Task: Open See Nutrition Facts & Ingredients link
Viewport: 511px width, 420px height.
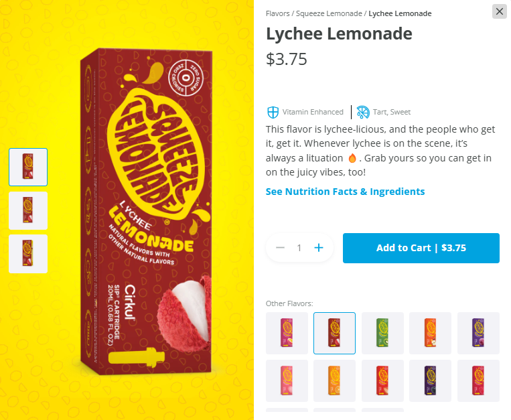Action: click(x=345, y=192)
